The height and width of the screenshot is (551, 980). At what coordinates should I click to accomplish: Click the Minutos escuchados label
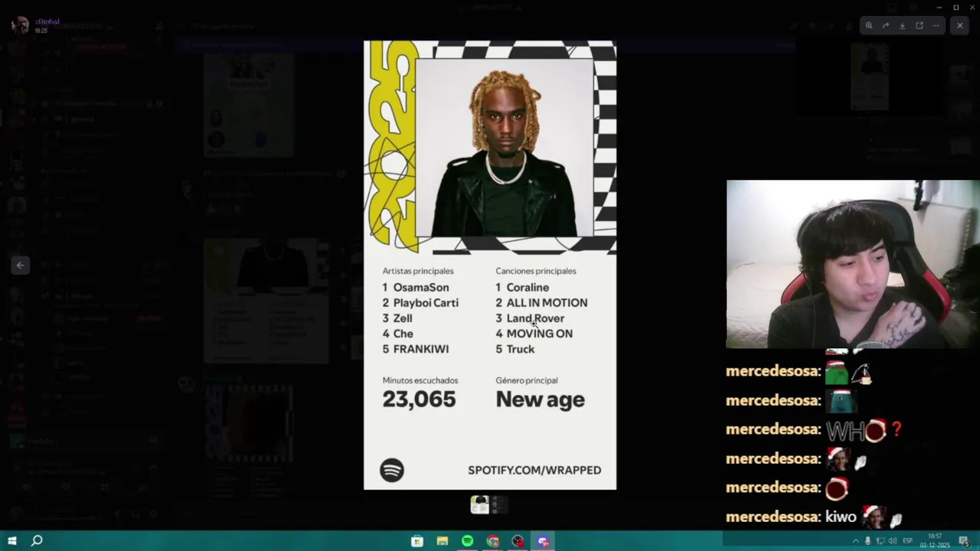420,380
